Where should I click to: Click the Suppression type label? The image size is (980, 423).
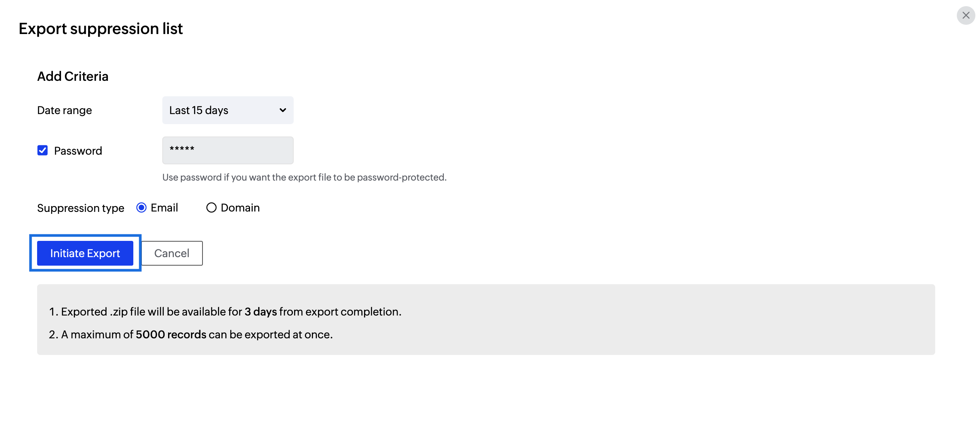80,208
